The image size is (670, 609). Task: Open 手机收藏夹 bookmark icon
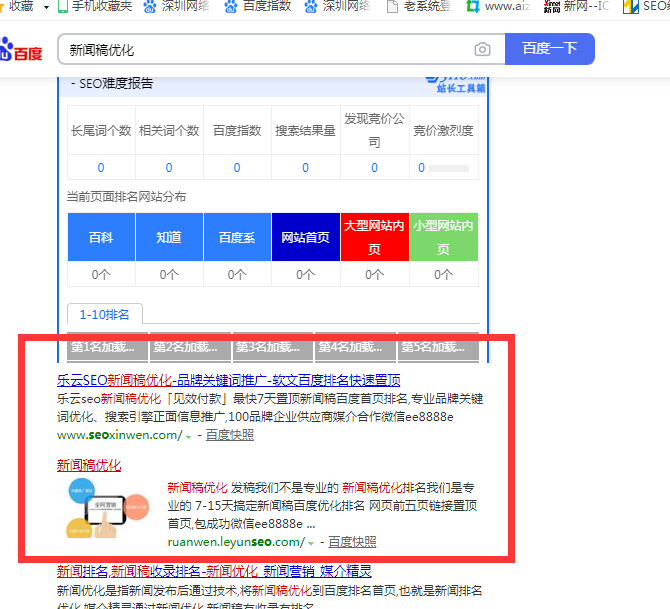[x=63, y=6]
